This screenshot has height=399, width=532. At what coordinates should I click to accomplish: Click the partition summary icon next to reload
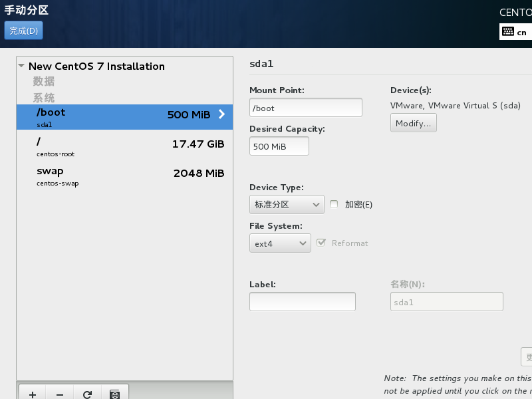click(x=114, y=394)
